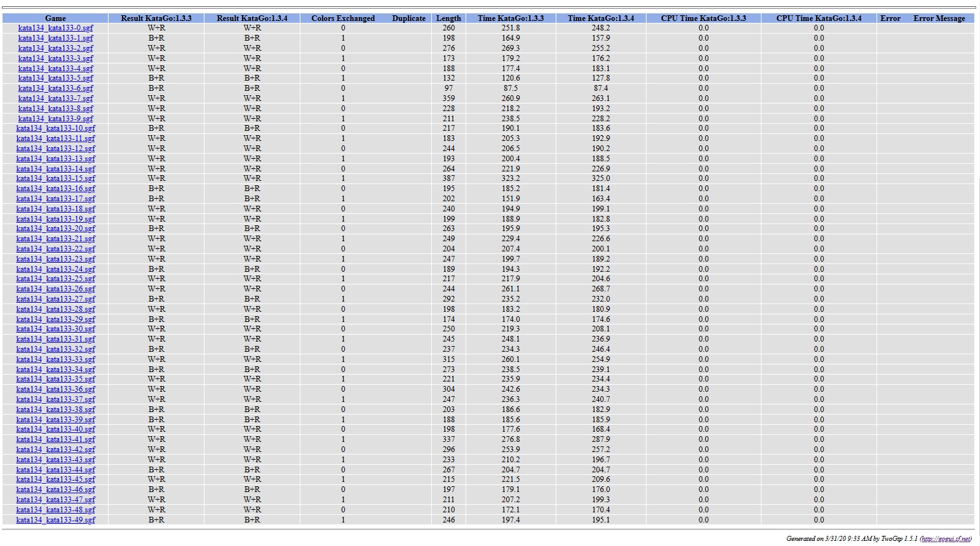Image resolution: width=980 pixels, height=546 pixels.
Task: Click the Colors Exchanged column header
Action: pyautogui.click(x=343, y=18)
